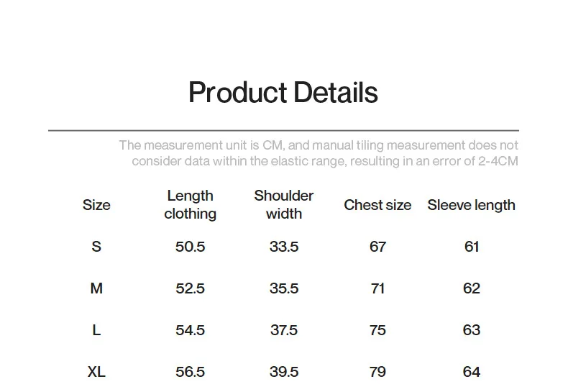
Task: Select the 35.5 shoulder width value
Action: [x=284, y=288]
